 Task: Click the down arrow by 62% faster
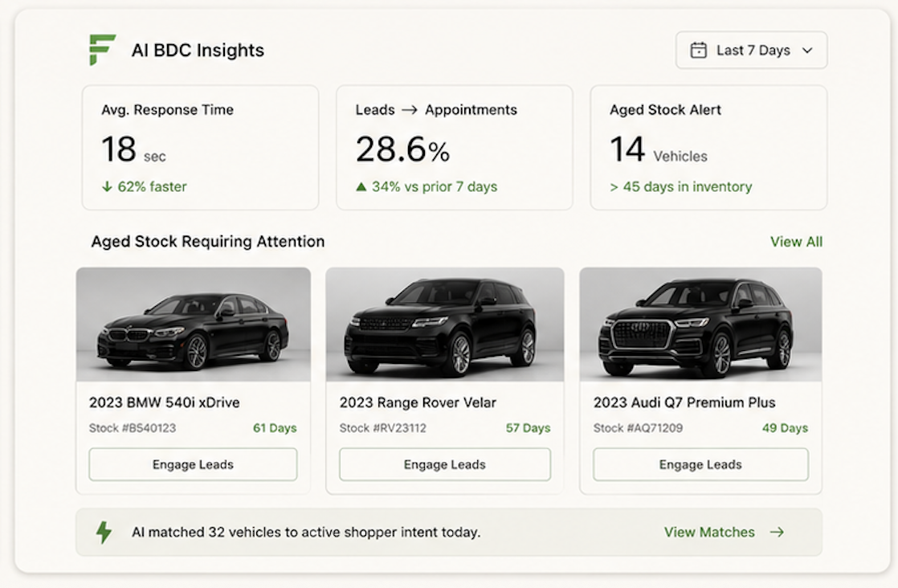(107, 186)
